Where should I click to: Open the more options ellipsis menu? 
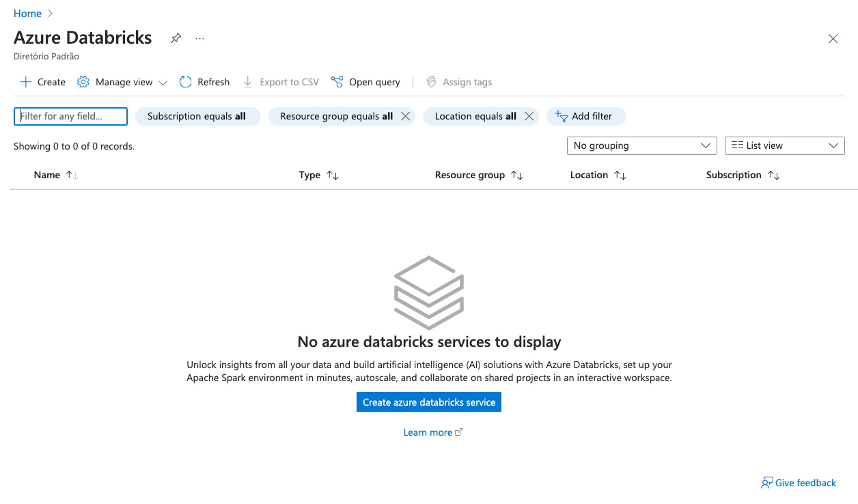pos(199,38)
